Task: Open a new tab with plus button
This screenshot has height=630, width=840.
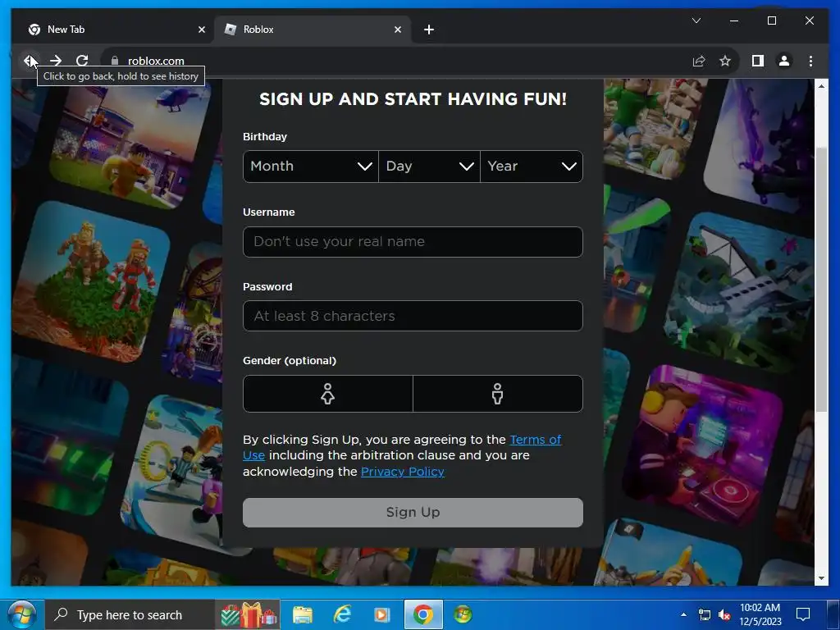Action: [x=428, y=30]
